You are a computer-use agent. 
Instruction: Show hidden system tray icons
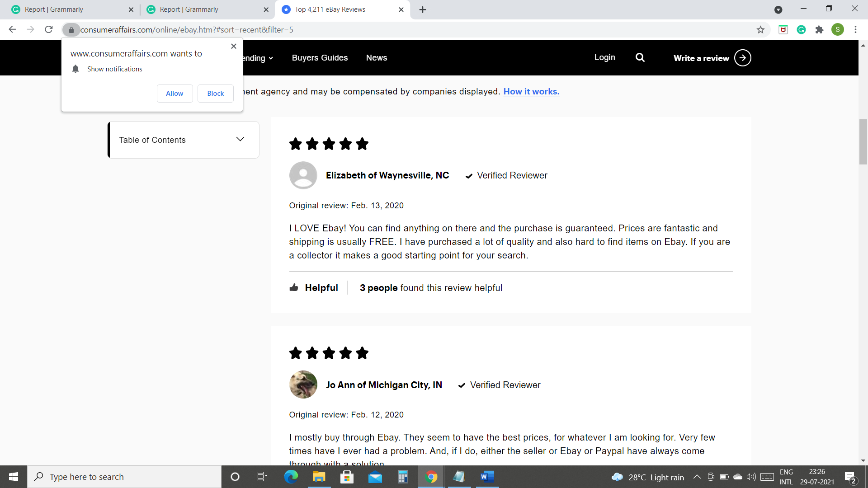pyautogui.click(x=697, y=477)
